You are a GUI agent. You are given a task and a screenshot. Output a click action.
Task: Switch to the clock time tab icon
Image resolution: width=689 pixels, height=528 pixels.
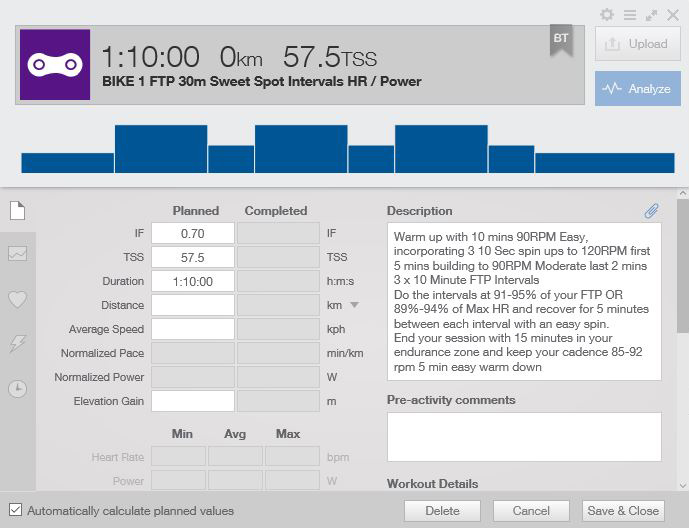(x=18, y=389)
